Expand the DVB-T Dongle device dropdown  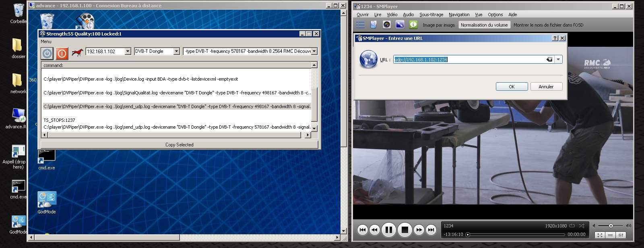tap(176, 51)
